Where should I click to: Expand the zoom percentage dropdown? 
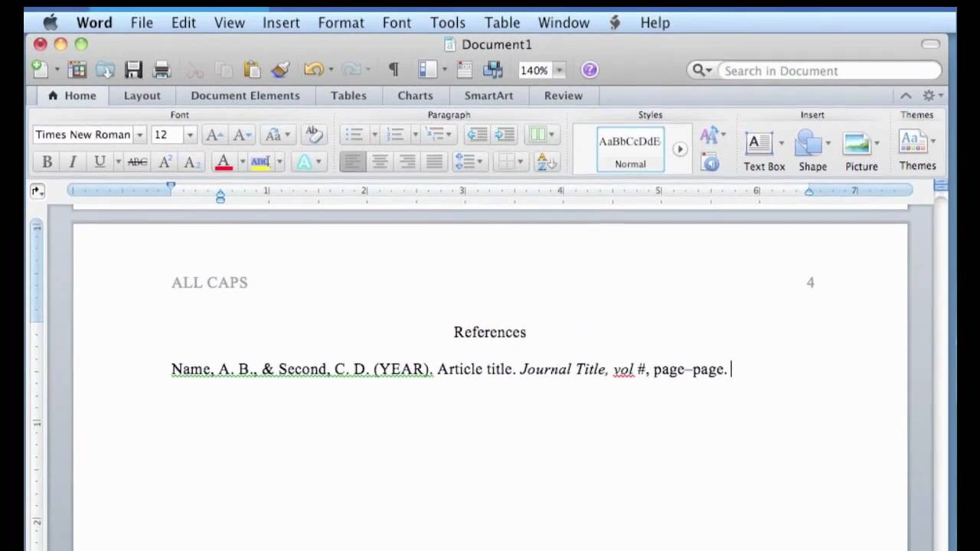point(559,70)
